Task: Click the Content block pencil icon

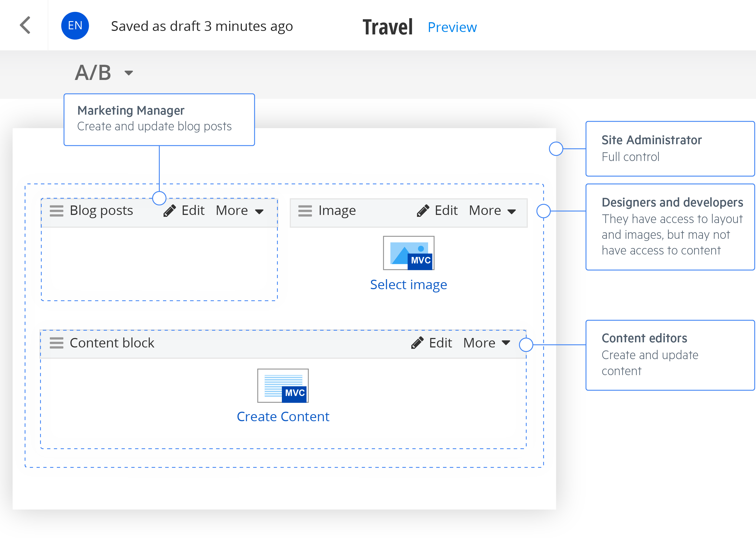Action: (x=417, y=343)
